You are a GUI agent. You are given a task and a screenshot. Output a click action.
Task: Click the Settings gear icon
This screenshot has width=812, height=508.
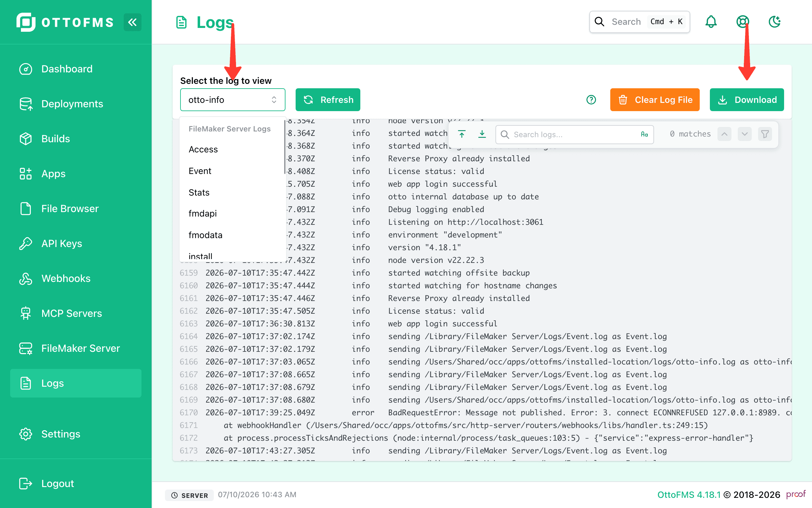(25, 434)
